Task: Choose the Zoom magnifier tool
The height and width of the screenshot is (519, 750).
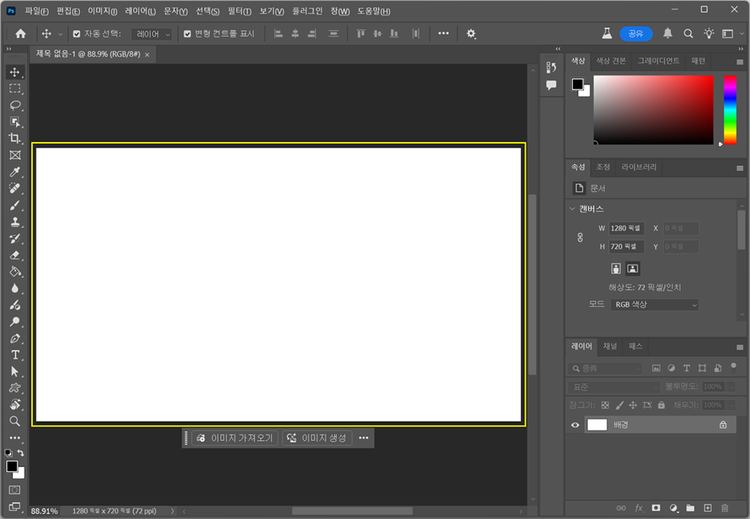Action: tap(15, 421)
